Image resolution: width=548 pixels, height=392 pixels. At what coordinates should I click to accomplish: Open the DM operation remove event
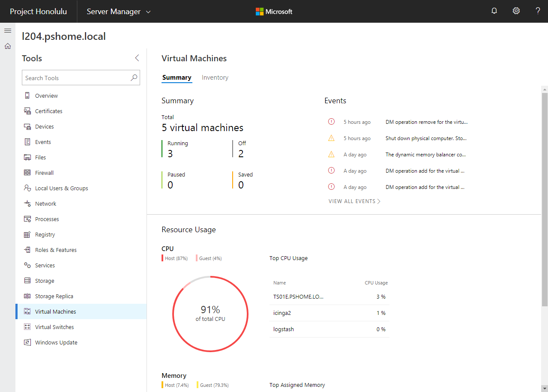426,122
